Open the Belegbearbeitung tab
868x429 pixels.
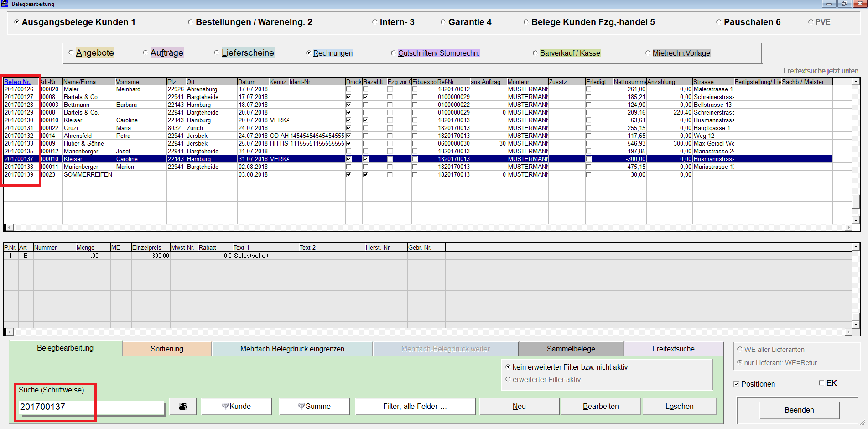65,348
